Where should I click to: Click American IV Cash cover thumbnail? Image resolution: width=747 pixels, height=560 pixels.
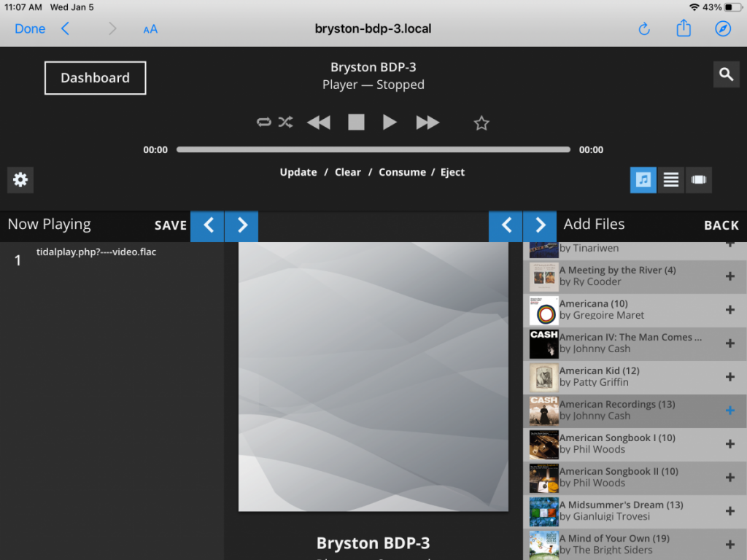544,344
